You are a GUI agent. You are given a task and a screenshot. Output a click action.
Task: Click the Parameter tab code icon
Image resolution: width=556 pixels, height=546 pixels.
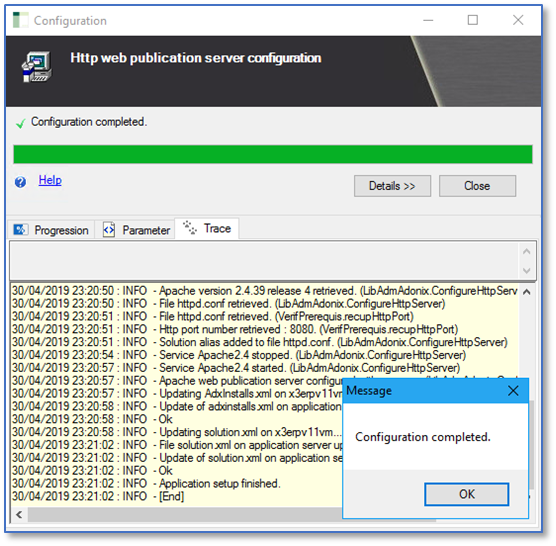point(109,230)
